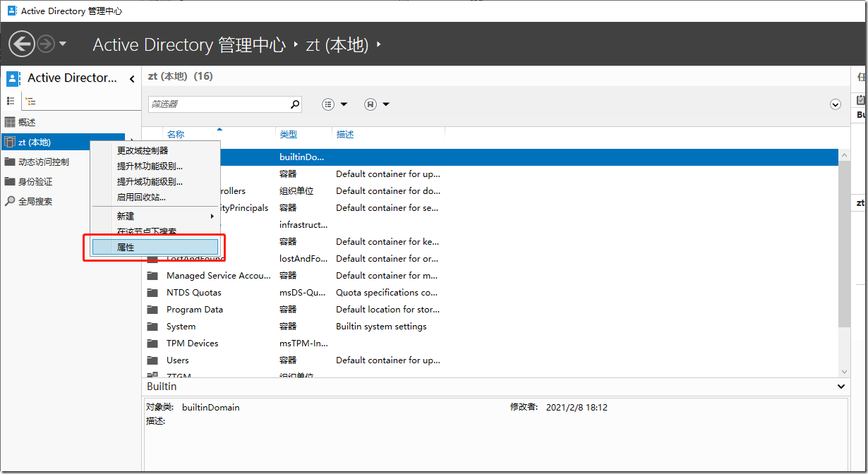Viewport: 868px width, 474px height.
Task: Switch to list view in navigation pane
Action: [11, 101]
